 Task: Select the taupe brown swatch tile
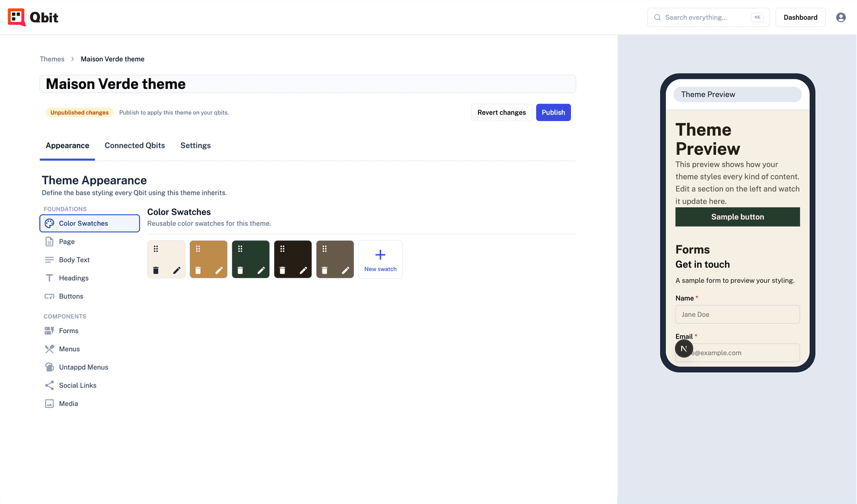tap(335, 260)
